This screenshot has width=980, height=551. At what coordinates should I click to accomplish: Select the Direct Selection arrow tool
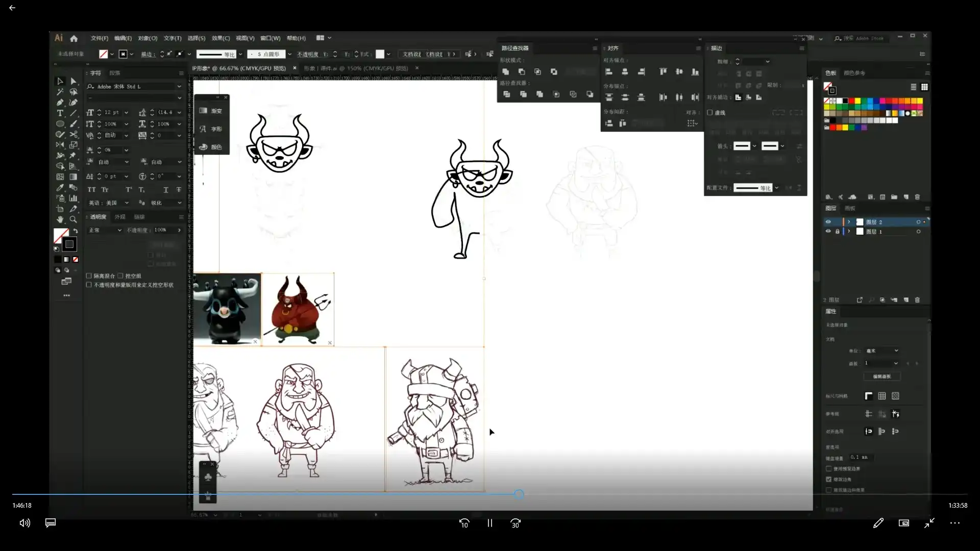pyautogui.click(x=73, y=81)
